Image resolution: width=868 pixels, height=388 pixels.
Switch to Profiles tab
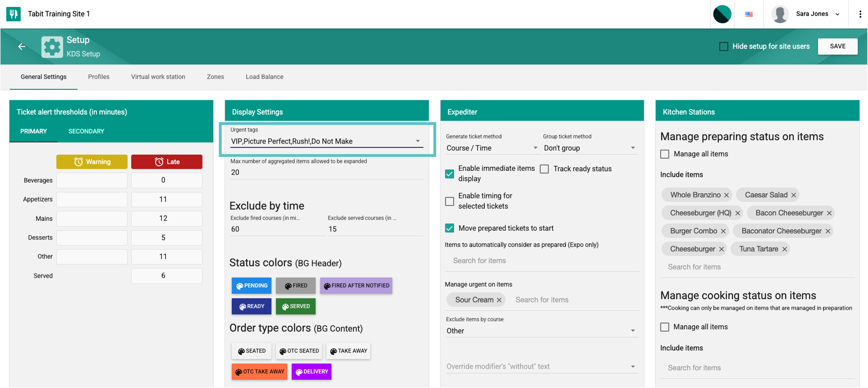99,77
